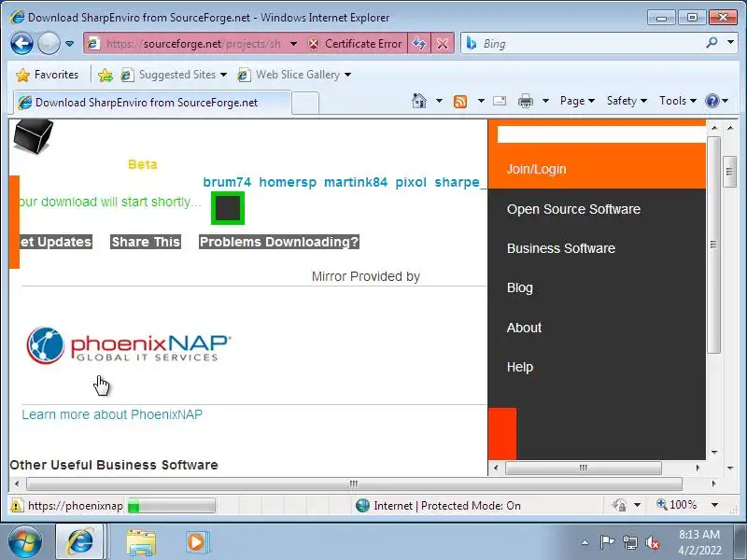
Task: Open the Safety menu
Action: click(627, 101)
